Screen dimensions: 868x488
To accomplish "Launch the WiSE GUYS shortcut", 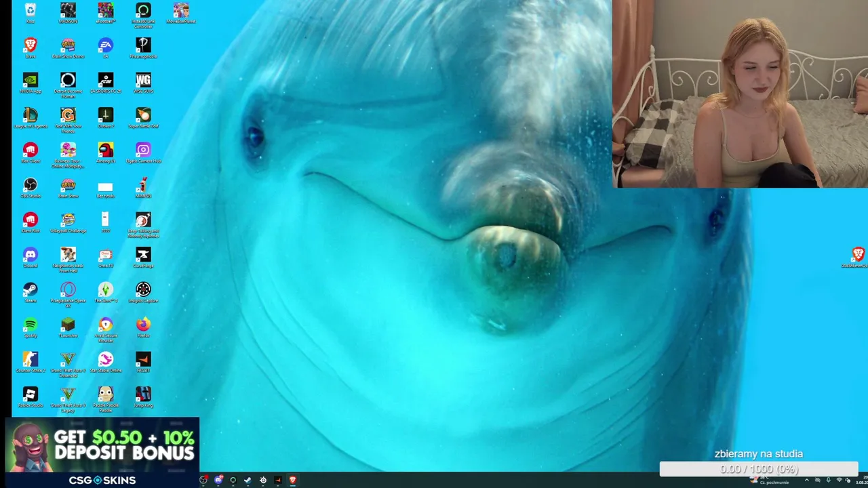I will coord(143,83).
